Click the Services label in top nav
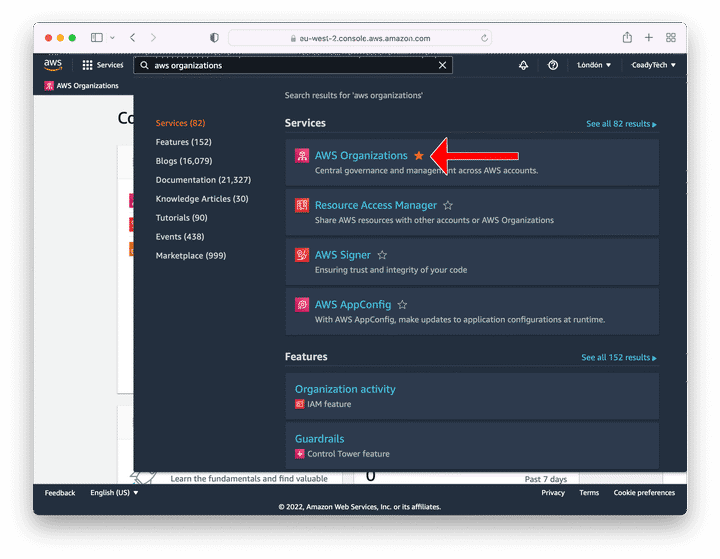720x559 pixels. [110, 65]
